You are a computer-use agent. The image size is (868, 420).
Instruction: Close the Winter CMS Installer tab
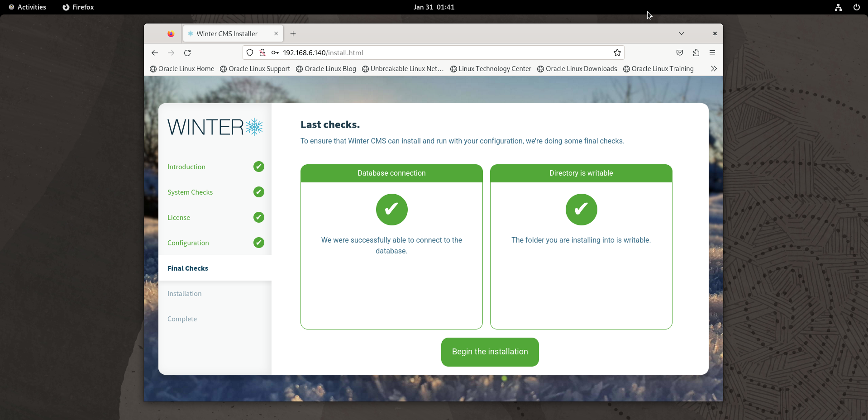[x=276, y=34]
